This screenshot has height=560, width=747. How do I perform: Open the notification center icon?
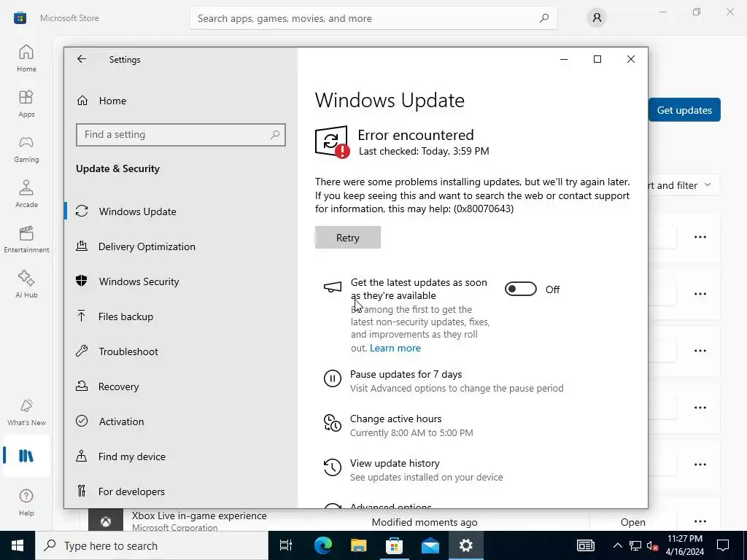723,545
